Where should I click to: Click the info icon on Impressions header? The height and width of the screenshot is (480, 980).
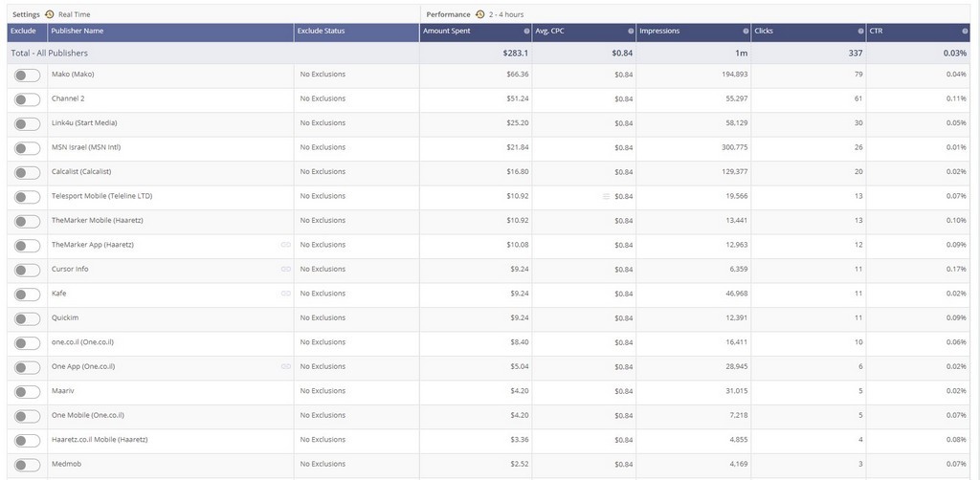click(746, 32)
